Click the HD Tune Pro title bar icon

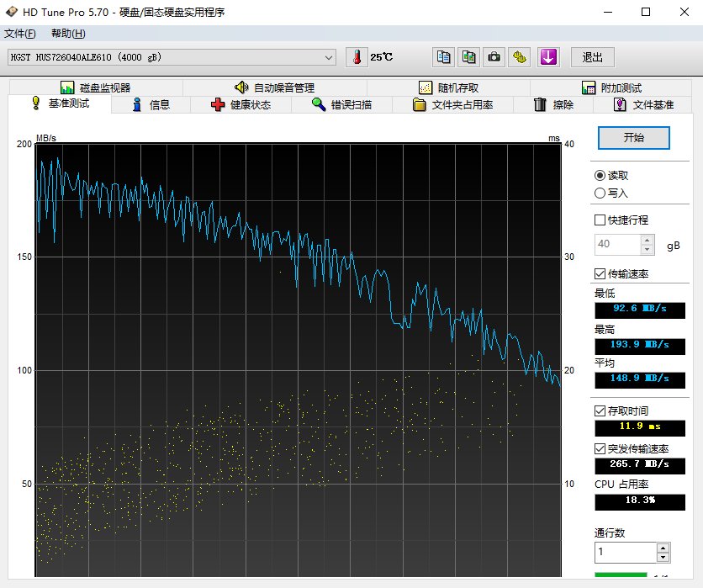[x=11, y=12]
